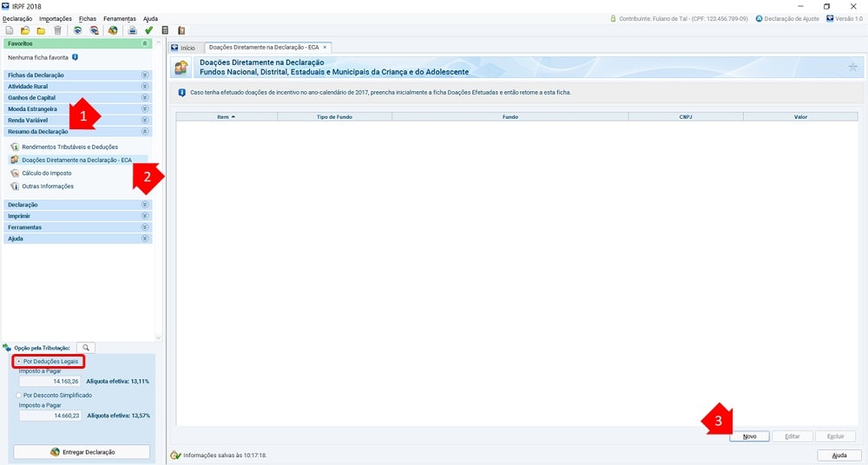The image size is (868, 465).
Task: Click the green checkmark icon in toolbar
Action: [148, 30]
